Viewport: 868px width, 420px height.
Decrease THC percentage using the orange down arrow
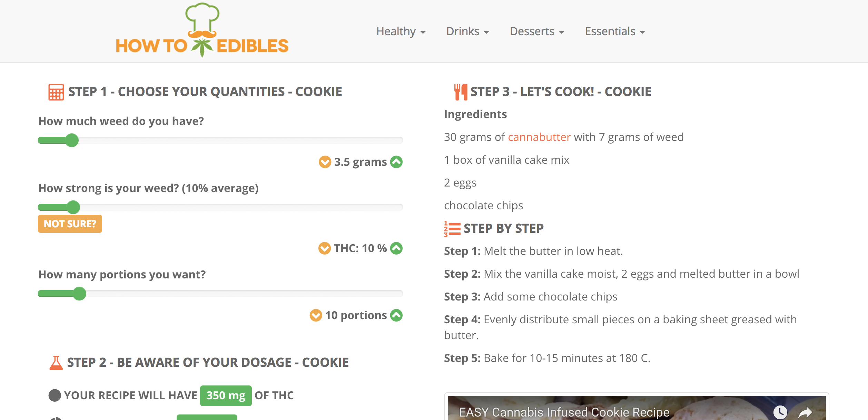[324, 248]
